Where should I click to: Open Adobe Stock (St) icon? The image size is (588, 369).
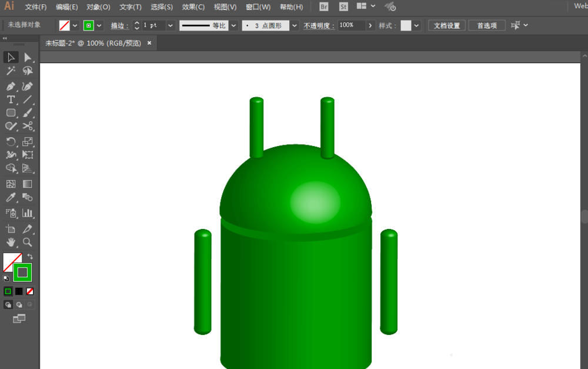click(343, 6)
